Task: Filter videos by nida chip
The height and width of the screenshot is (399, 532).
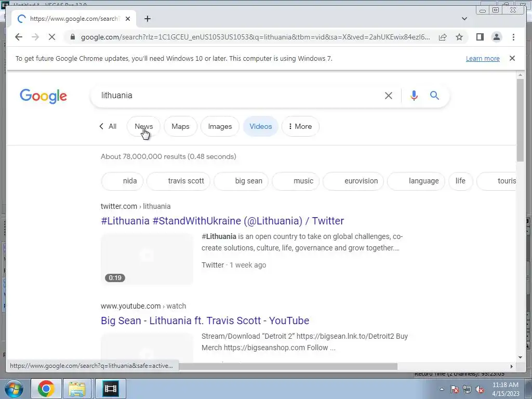Action: pos(123,181)
